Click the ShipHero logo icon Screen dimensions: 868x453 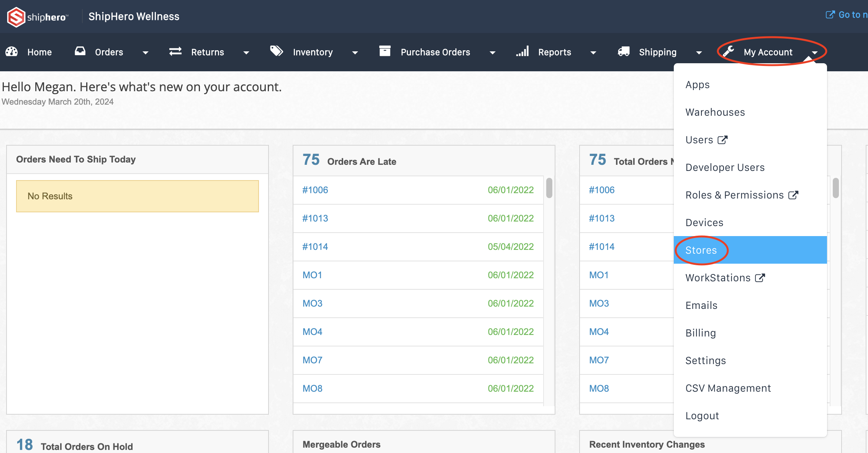pos(15,15)
